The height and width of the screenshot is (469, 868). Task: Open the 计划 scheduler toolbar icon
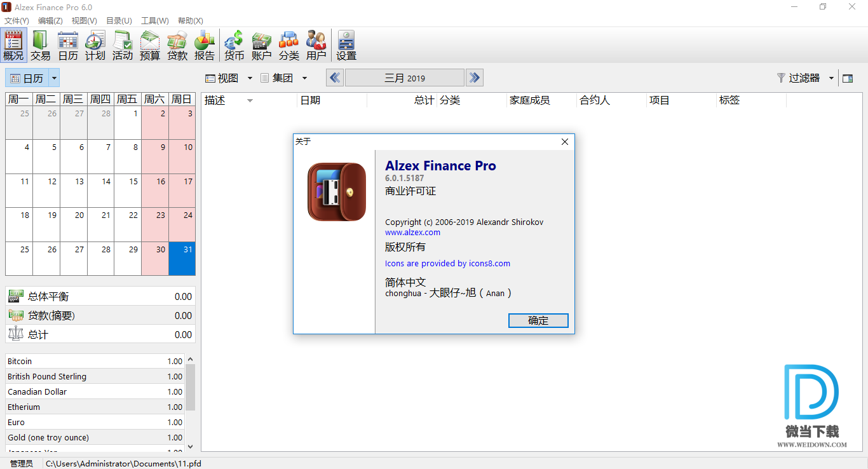click(x=95, y=45)
